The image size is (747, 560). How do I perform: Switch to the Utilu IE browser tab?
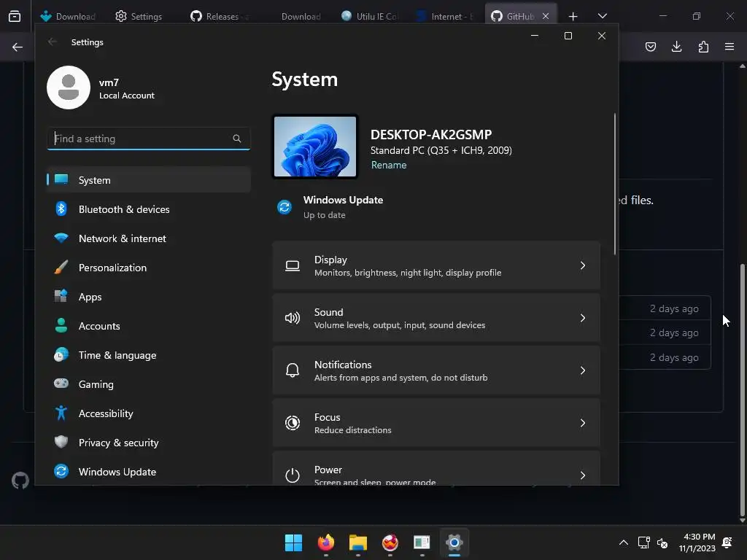[370, 16]
